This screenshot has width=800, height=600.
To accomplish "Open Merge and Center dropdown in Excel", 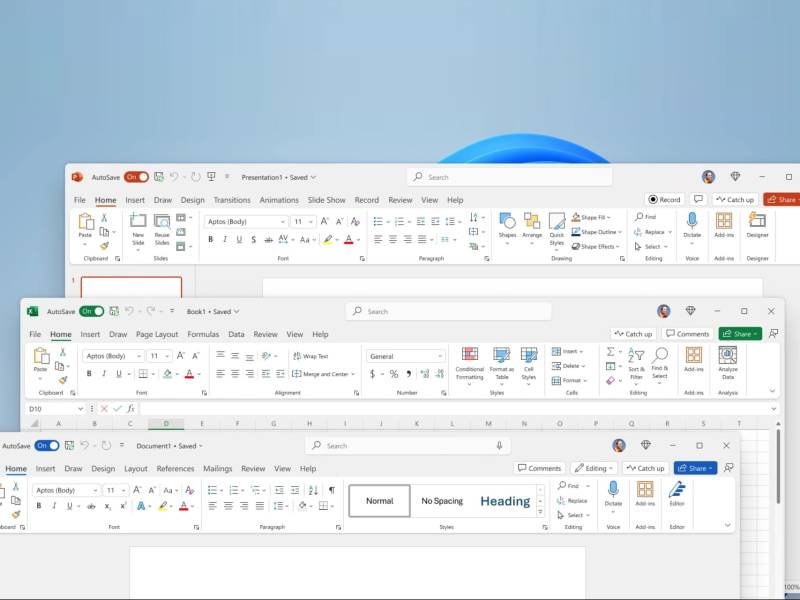I will 353,374.
